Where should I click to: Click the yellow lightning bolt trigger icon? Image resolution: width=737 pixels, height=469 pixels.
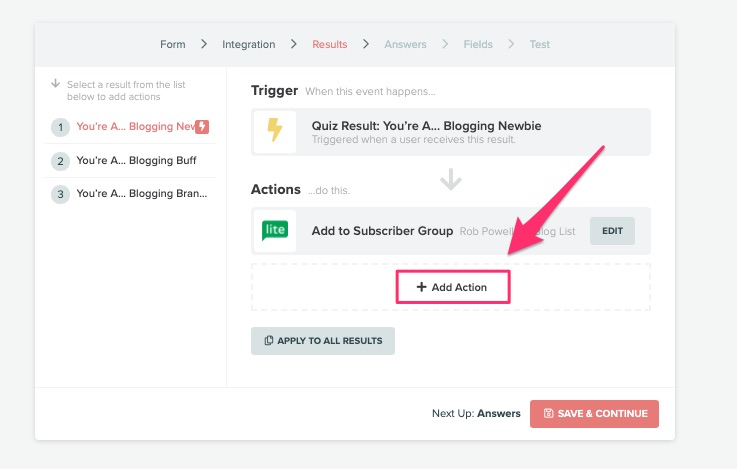(274, 132)
